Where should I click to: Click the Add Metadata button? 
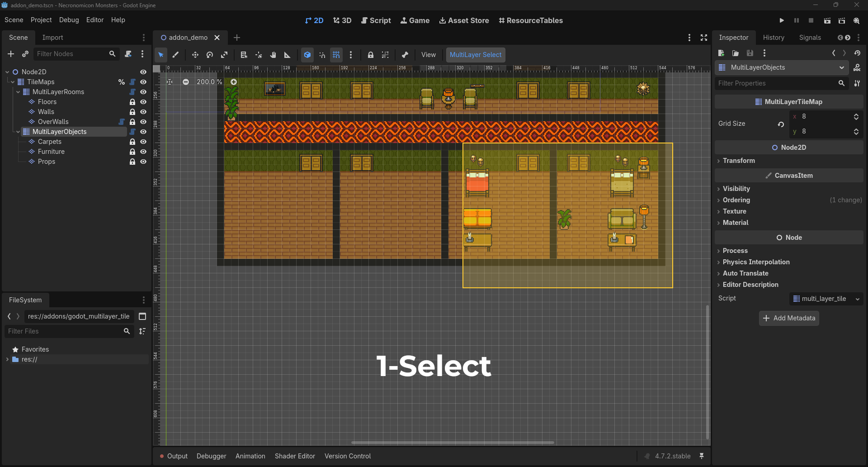(x=789, y=318)
